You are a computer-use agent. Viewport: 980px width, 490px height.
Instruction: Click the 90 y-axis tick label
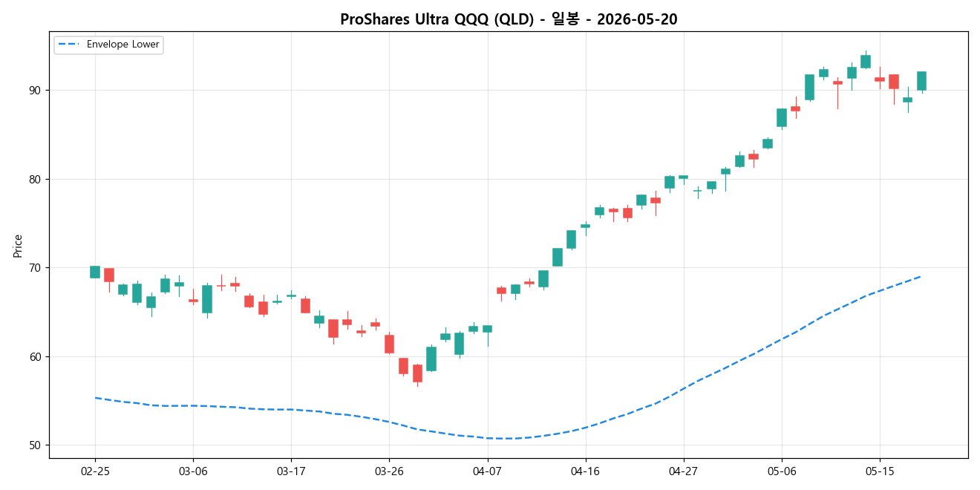click(36, 91)
